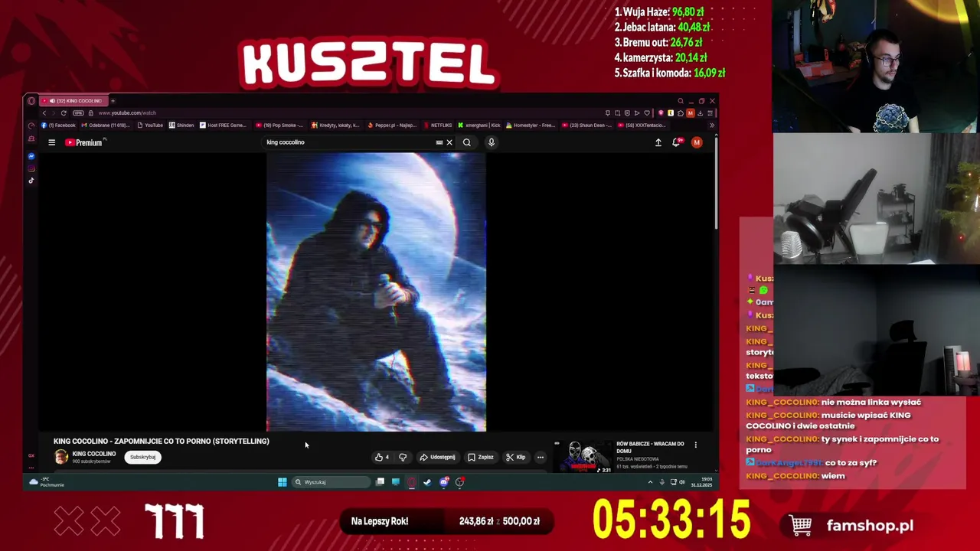Click the Zapisz save button
This screenshot has height=551, width=980.
pyautogui.click(x=481, y=458)
